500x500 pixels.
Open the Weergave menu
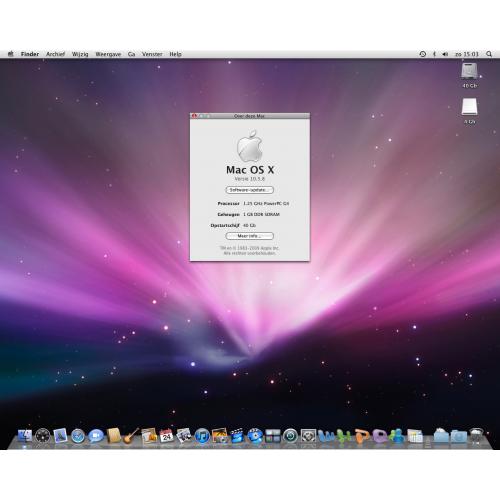pos(108,54)
